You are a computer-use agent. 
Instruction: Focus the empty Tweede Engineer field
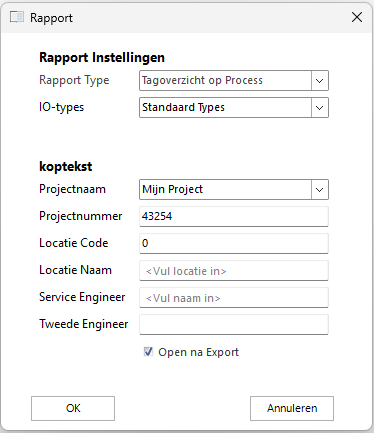tap(234, 324)
